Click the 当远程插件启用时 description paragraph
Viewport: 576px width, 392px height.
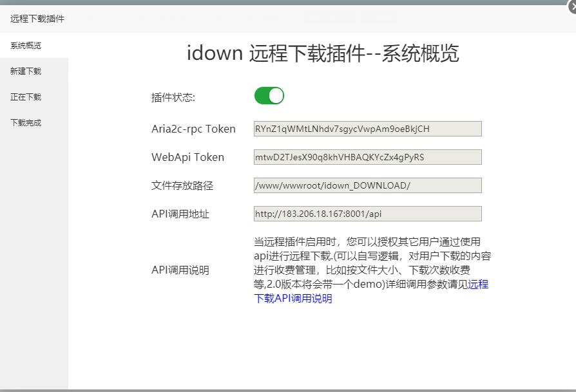coord(372,270)
